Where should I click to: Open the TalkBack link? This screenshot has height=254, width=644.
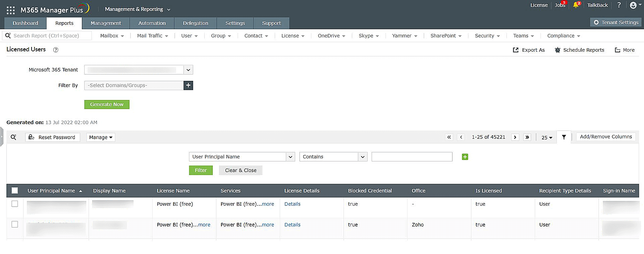click(597, 5)
